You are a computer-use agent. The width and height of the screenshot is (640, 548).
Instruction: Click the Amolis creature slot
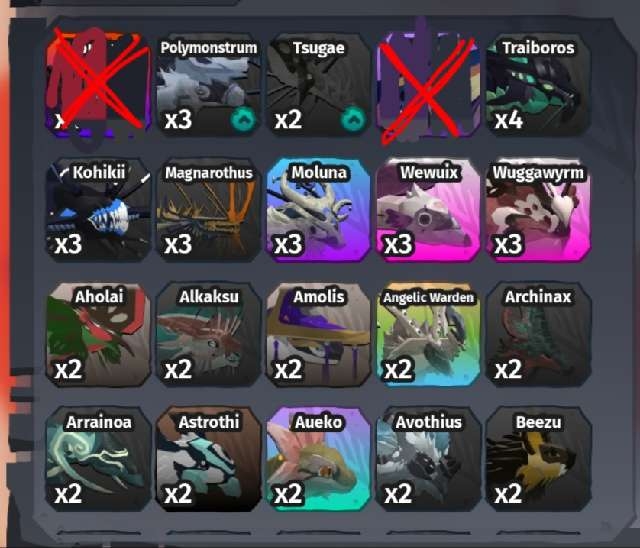pyautogui.click(x=318, y=335)
